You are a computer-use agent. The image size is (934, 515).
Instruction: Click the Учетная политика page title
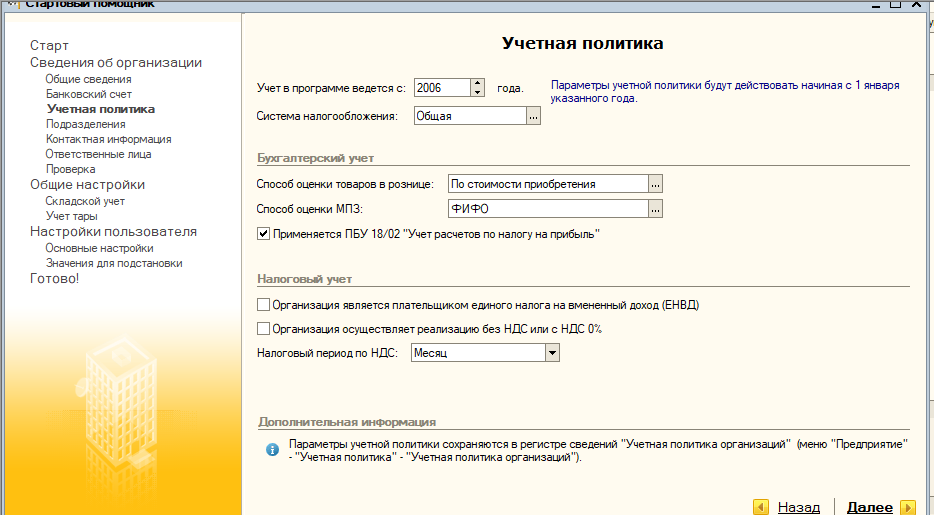tap(583, 43)
